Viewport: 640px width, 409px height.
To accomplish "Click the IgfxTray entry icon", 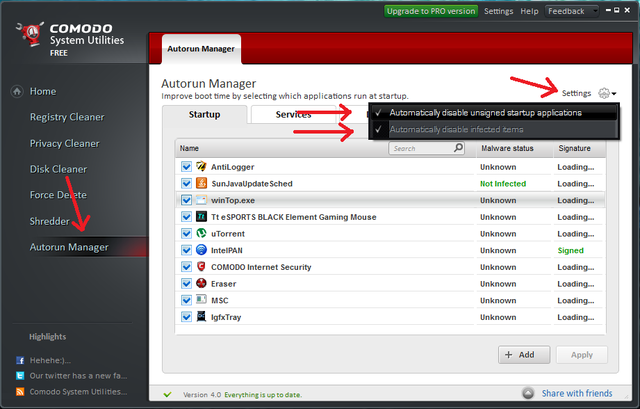I will coord(201,316).
